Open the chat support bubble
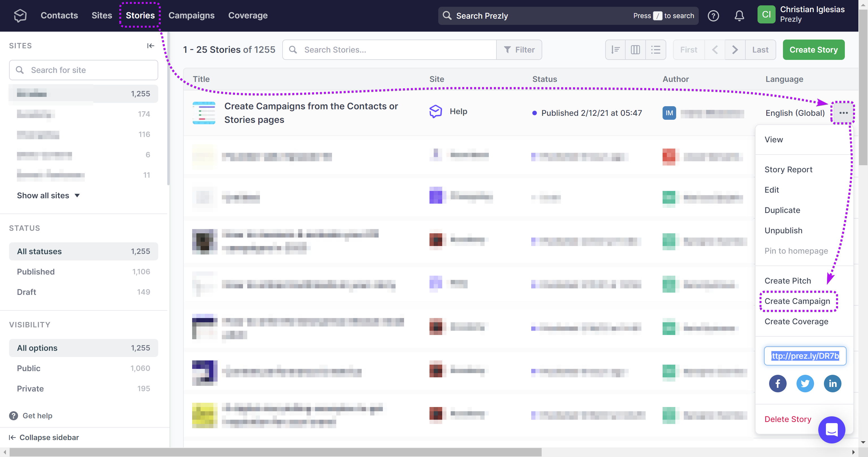The width and height of the screenshot is (868, 457). coord(832,430)
